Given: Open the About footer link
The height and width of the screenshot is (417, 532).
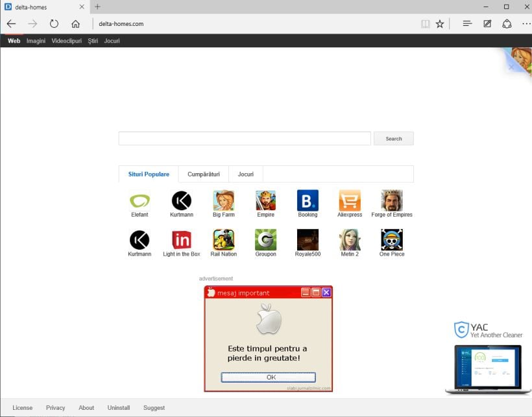Looking at the screenshot, I should coord(86,407).
